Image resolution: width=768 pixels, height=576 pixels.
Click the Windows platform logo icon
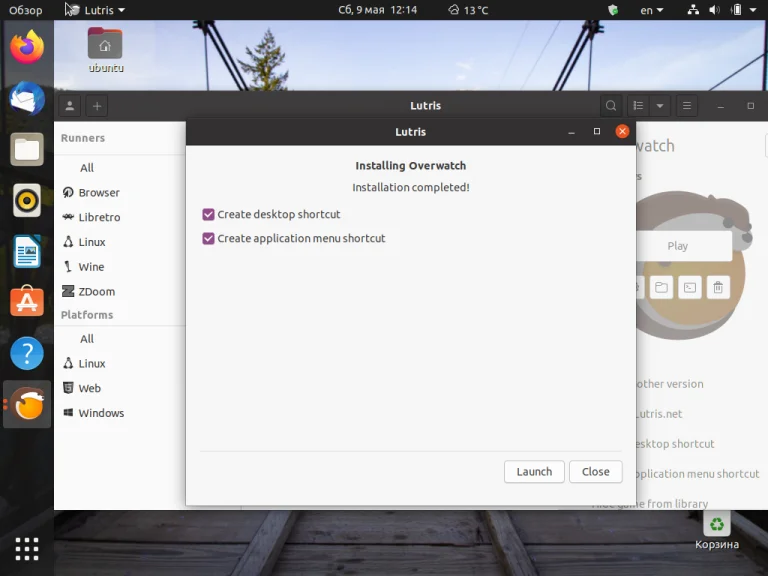(68, 413)
